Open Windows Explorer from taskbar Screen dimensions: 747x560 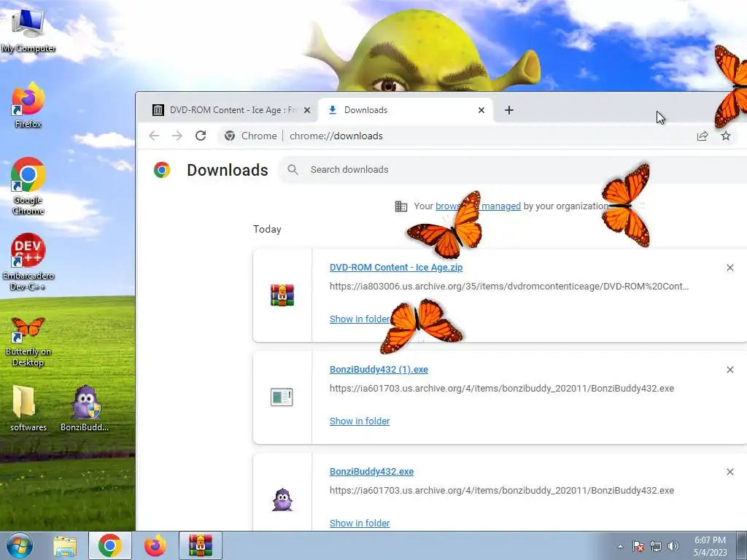65,545
